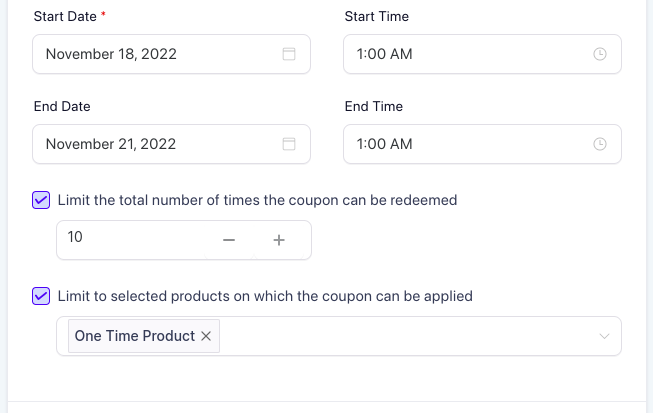Open calendar icon in Start Date field
The height and width of the screenshot is (413, 653).
[x=289, y=55]
